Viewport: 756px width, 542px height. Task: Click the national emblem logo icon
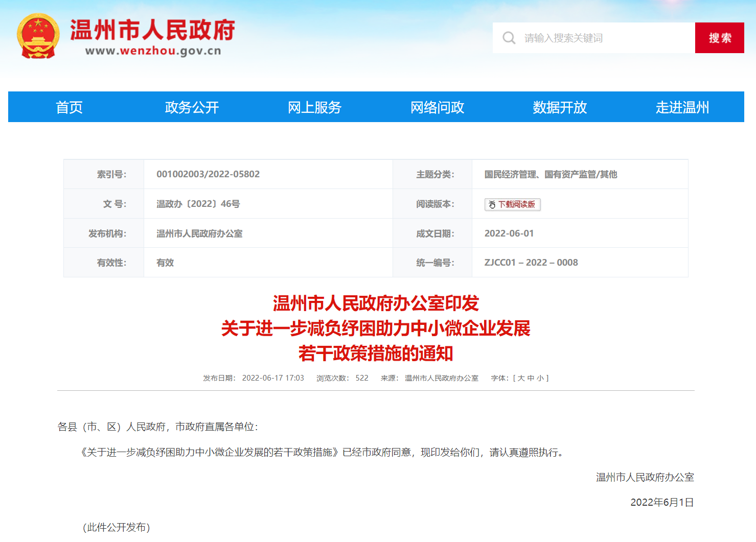[38, 36]
